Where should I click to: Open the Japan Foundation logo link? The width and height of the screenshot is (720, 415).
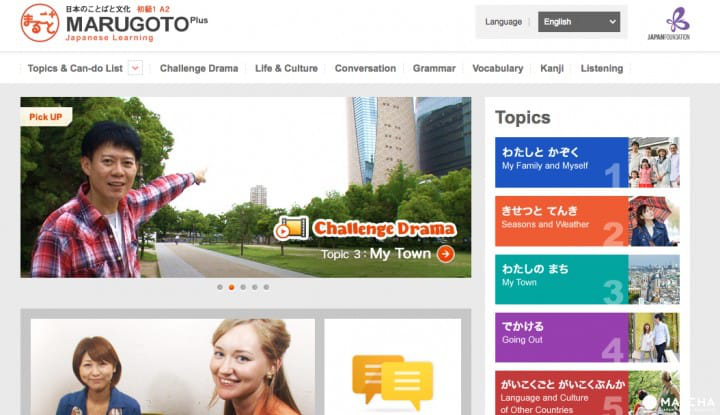coord(676,23)
